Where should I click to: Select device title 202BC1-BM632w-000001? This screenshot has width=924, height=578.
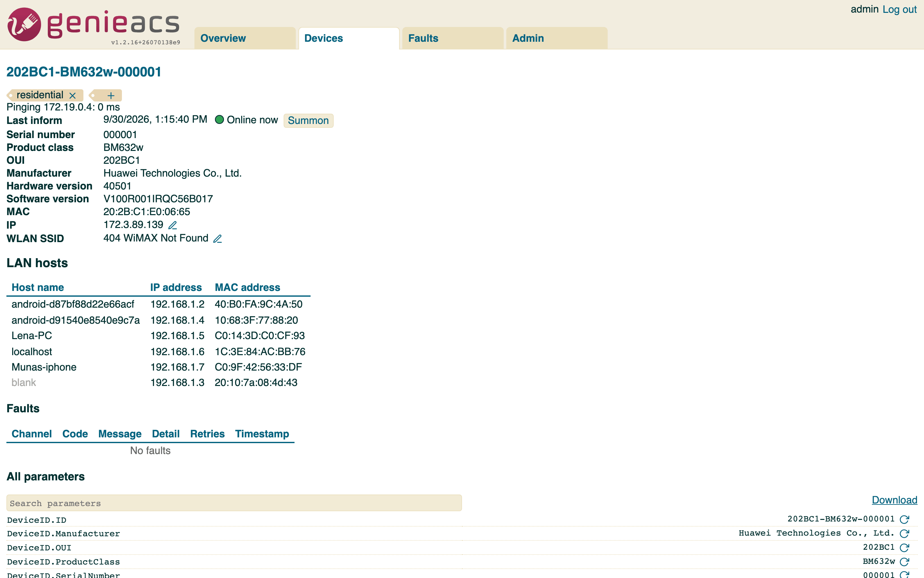tap(84, 72)
